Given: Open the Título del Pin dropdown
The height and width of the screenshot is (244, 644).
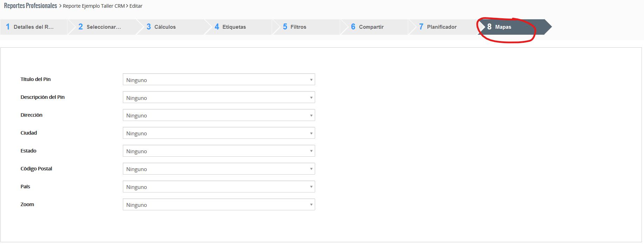Looking at the screenshot, I should coord(218,80).
